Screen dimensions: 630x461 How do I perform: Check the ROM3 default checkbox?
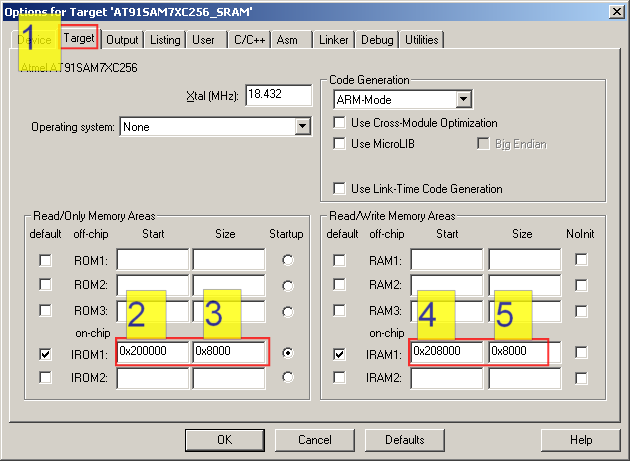[x=45, y=310]
